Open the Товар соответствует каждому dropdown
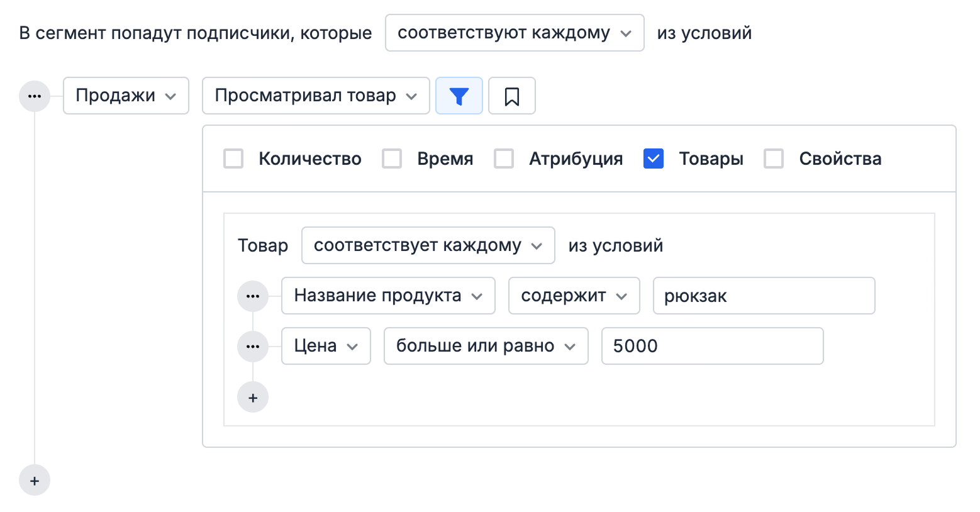Viewport: 980px width, 512px height. pyautogui.click(x=427, y=245)
